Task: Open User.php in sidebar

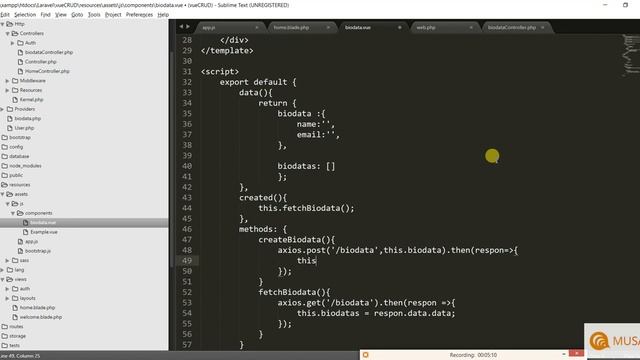Action: pyautogui.click(x=24, y=128)
